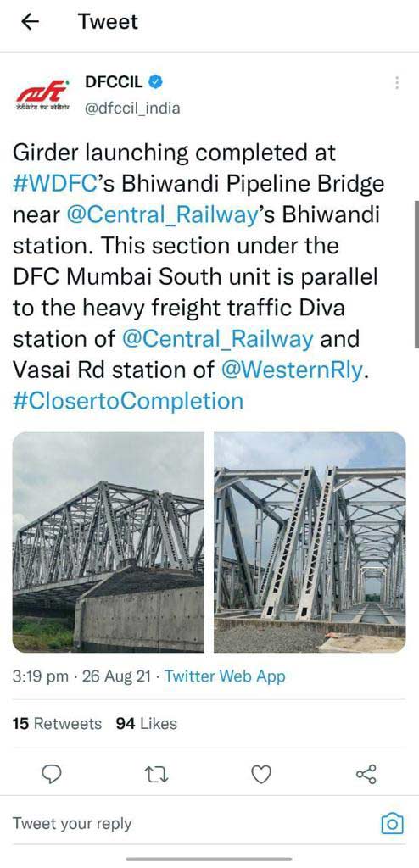Tap the retweet arrows icon
Image resolution: width=419 pixels, height=868 pixels.
[157, 774]
